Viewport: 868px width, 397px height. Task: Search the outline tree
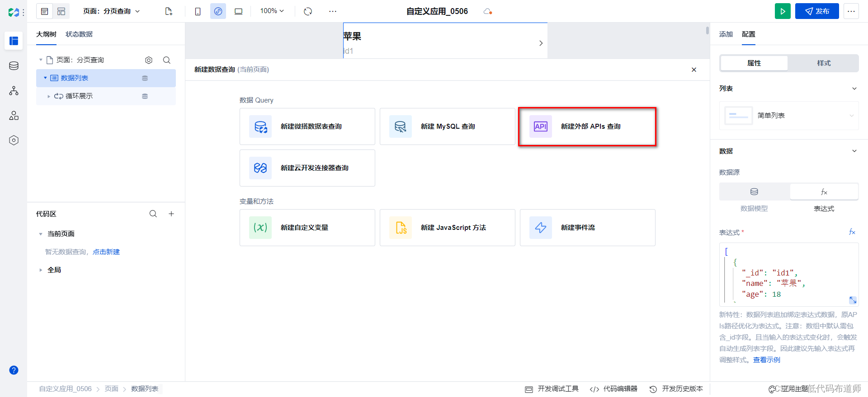[x=167, y=60]
